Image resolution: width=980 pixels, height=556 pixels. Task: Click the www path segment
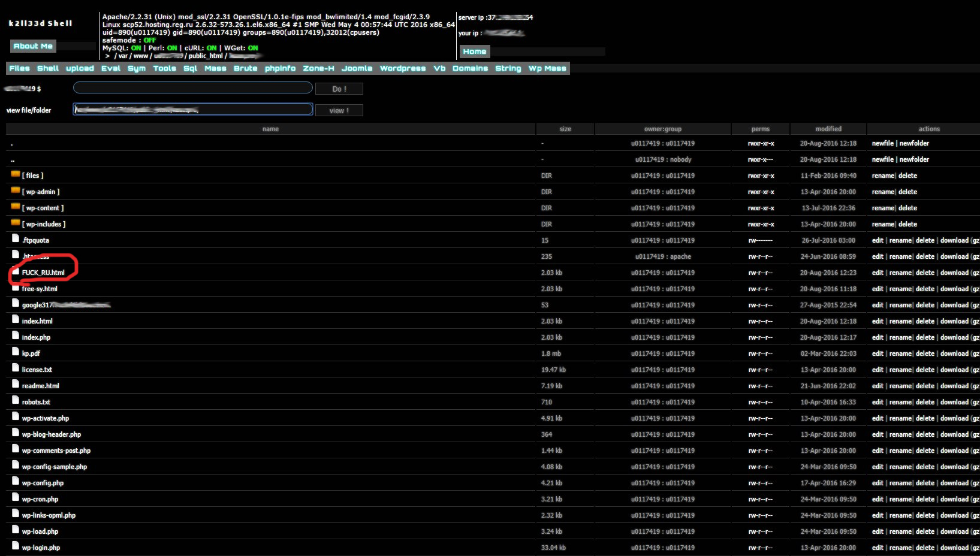(x=141, y=56)
